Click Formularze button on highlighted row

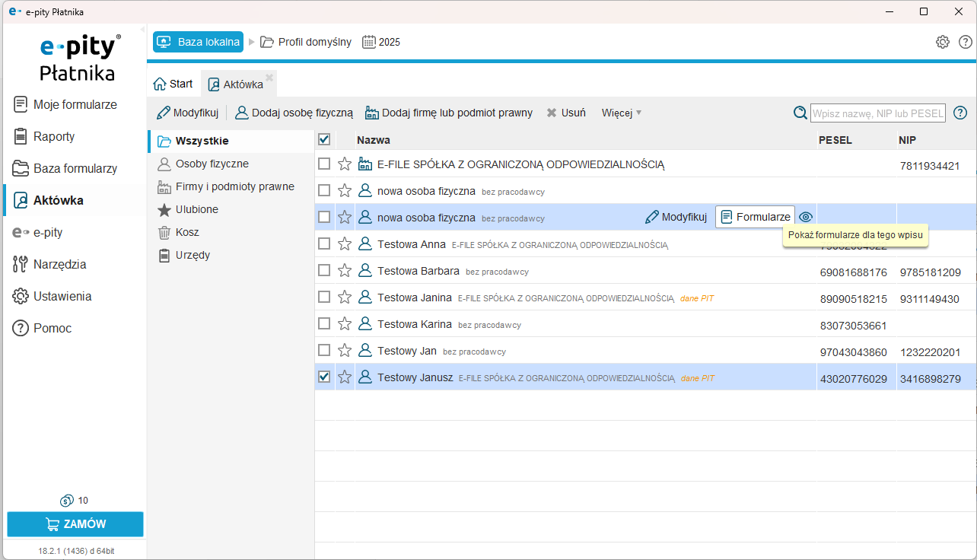[755, 217]
